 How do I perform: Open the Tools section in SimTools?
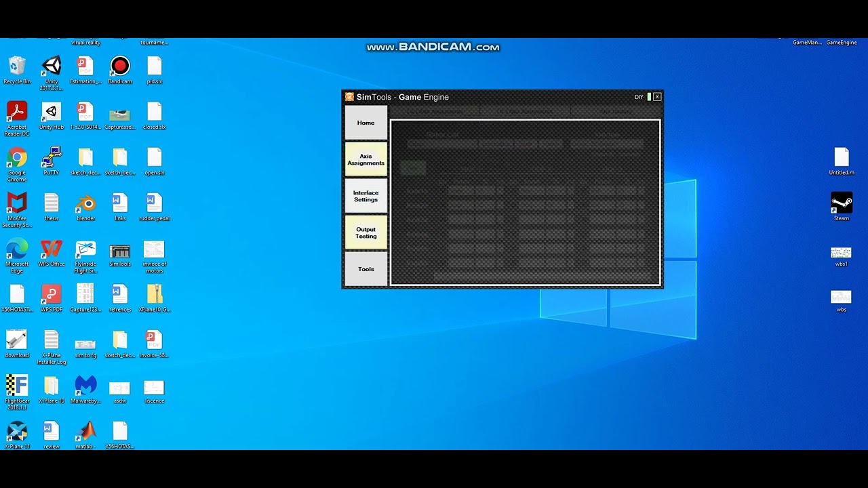(x=366, y=269)
